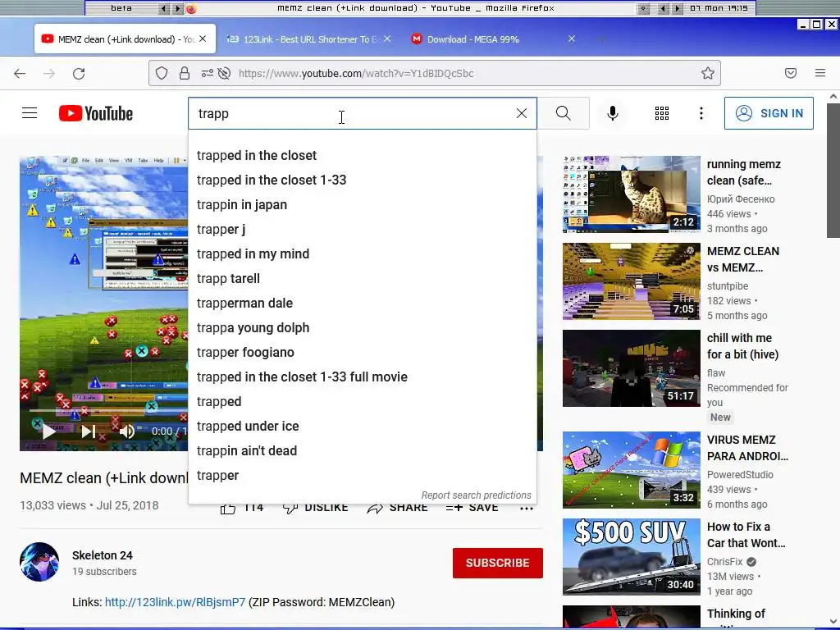Open 'MEMZ CLEAN vs MEMZ' thumbnail
This screenshot has width=840, height=630.
[631, 281]
